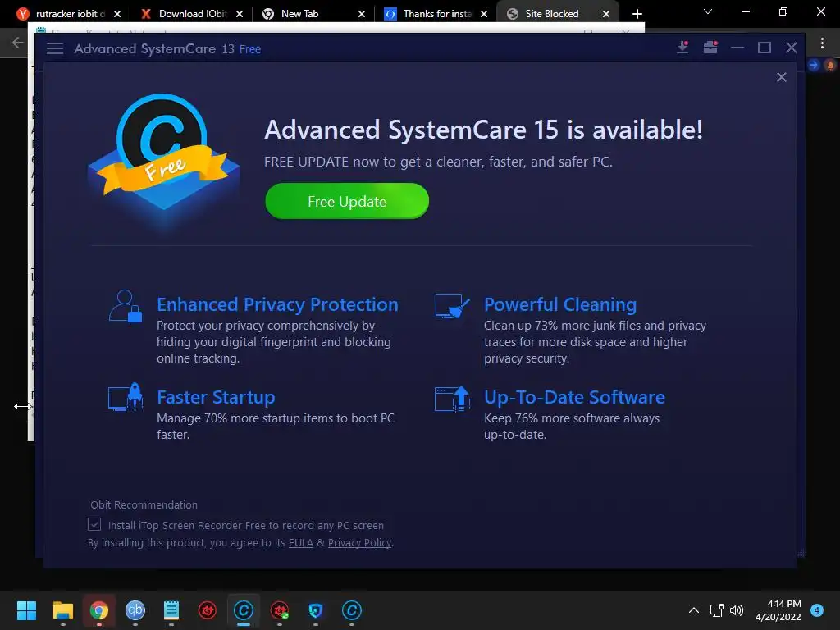Open the Advanced SystemCare hamburger menu

[x=55, y=48]
